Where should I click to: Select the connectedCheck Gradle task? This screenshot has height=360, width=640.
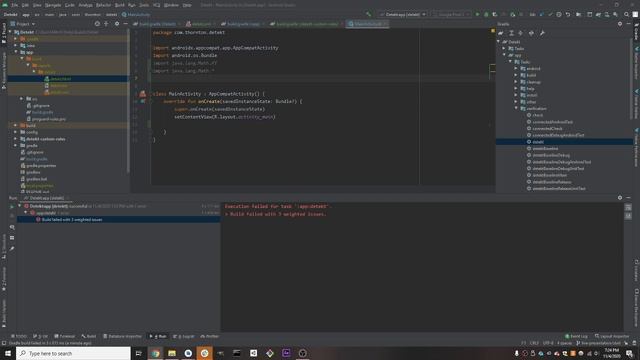[x=547, y=129]
